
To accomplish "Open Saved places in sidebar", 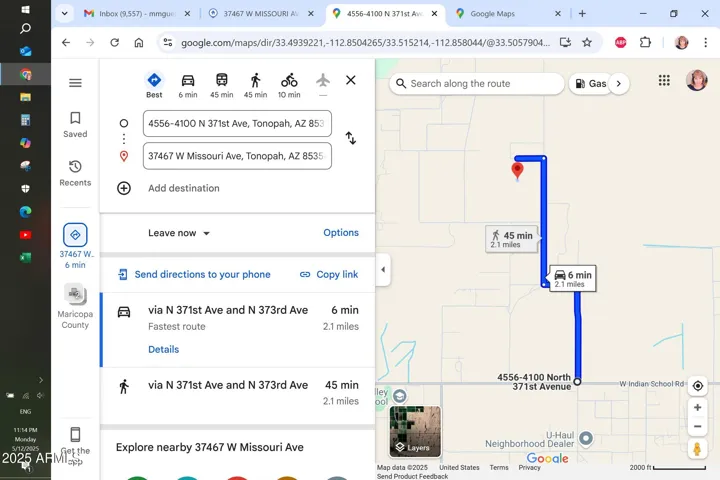I will (75, 124).
